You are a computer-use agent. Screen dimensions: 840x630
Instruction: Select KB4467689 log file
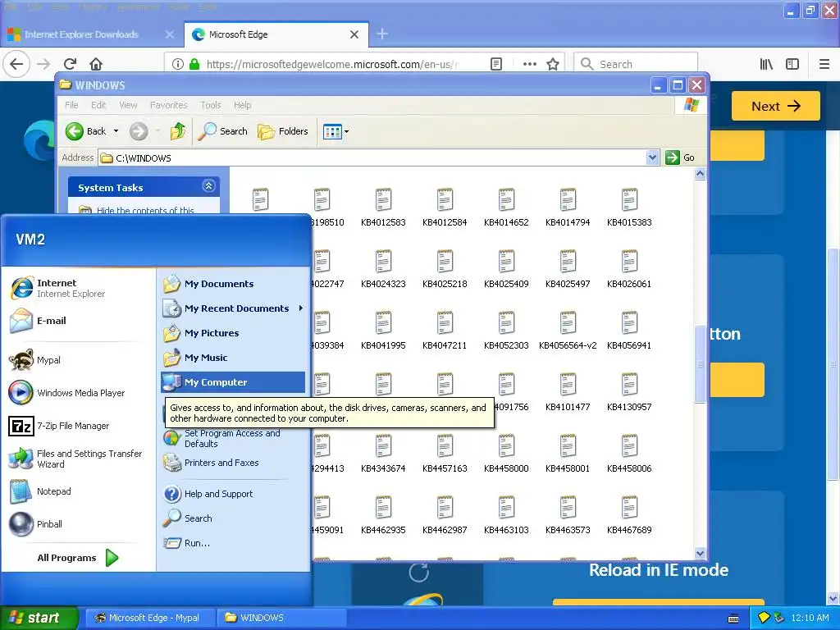629,515
